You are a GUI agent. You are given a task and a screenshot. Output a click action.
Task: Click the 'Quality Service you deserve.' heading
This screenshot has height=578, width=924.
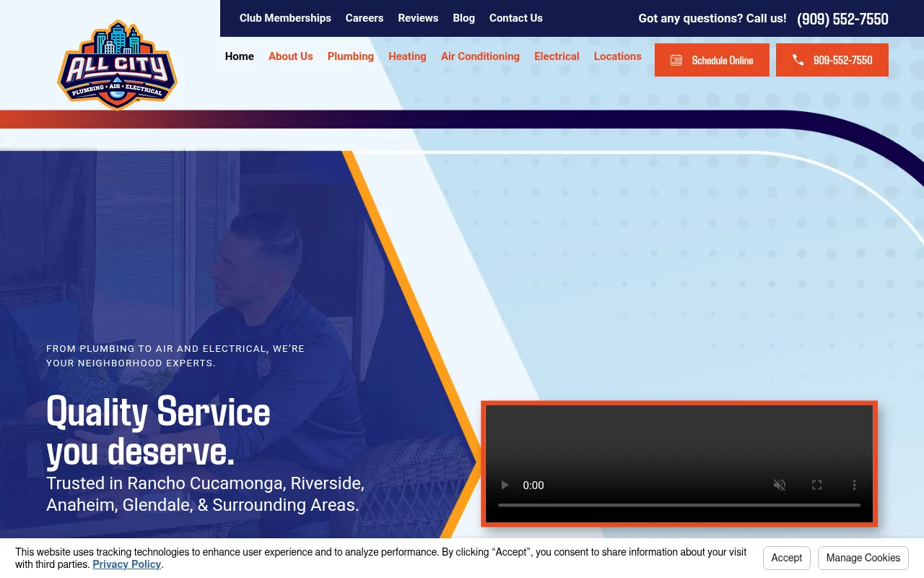coord(158,431)
